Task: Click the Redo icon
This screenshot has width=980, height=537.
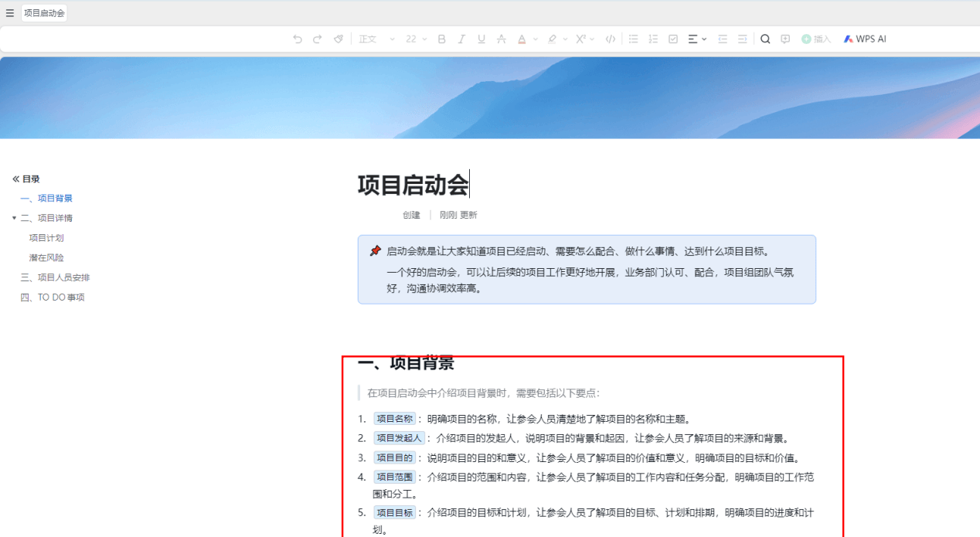Action: click(x=317, y=39)
